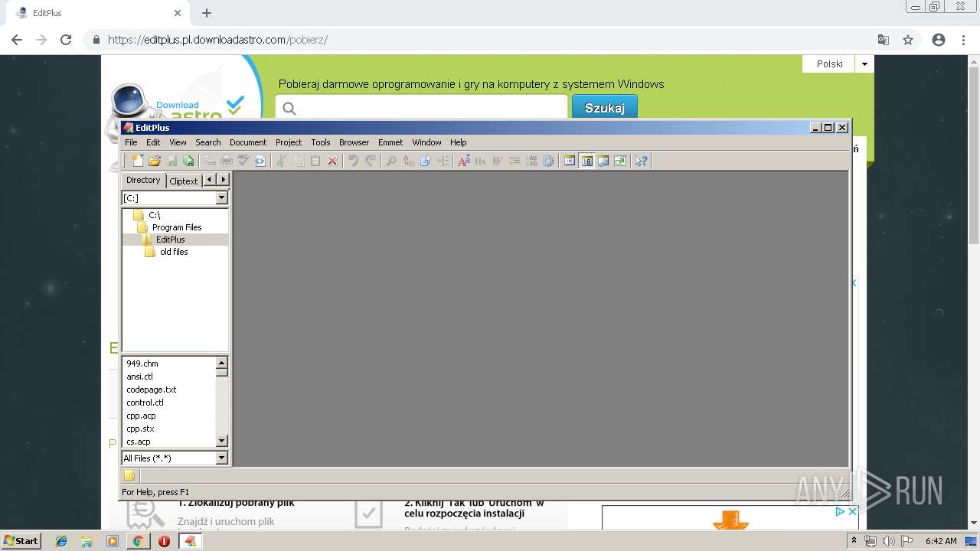Screen dimensions: 980x551
Task: Open the Document menu
Action: click(248, 142)
